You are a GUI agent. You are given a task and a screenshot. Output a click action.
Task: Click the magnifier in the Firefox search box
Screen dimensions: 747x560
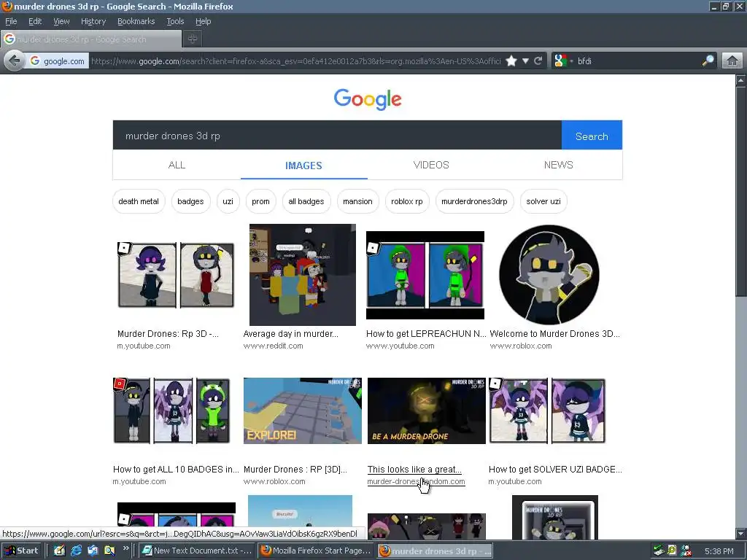coord(708,61)
